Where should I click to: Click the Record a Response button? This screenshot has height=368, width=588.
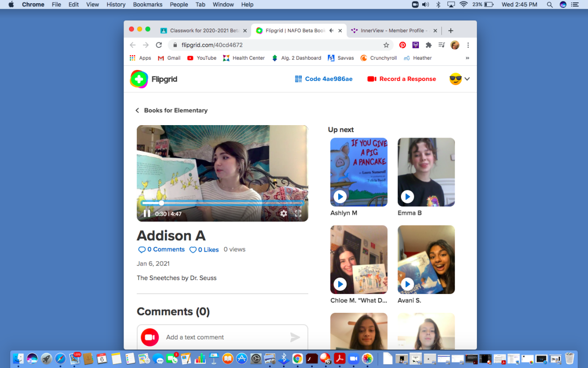(x=401, y=79)
